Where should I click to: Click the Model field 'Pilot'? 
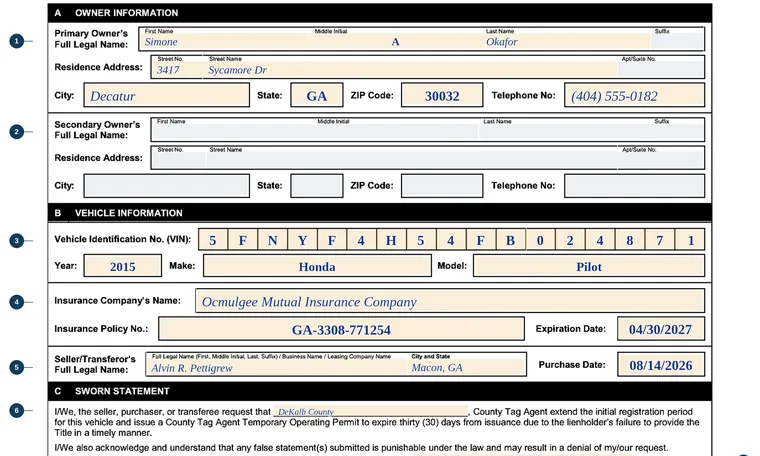[589, 266]
